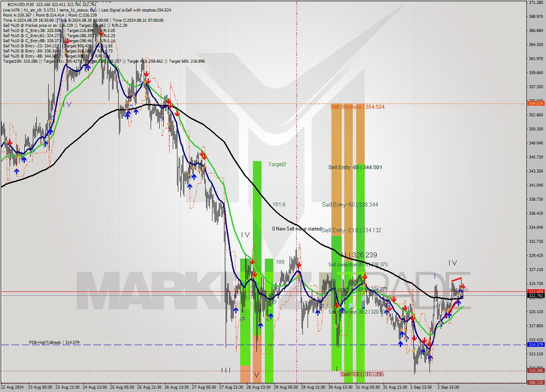546x392 pixels.
Task: Click the 361.970 price scale label
Action: 536,59
